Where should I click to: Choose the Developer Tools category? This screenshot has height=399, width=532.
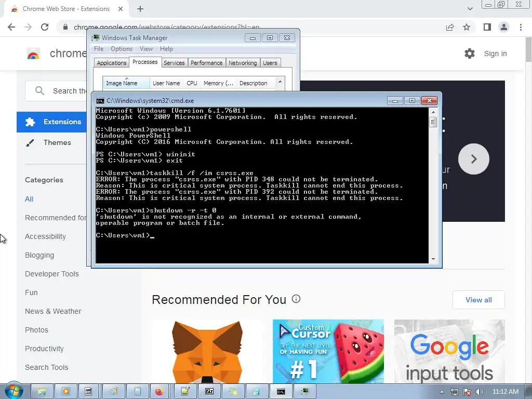[51, 274]
